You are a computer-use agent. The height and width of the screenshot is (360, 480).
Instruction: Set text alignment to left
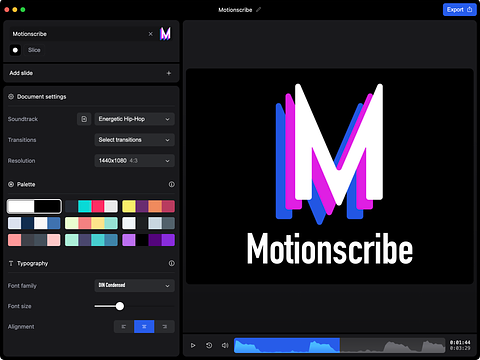click(124, 327)
